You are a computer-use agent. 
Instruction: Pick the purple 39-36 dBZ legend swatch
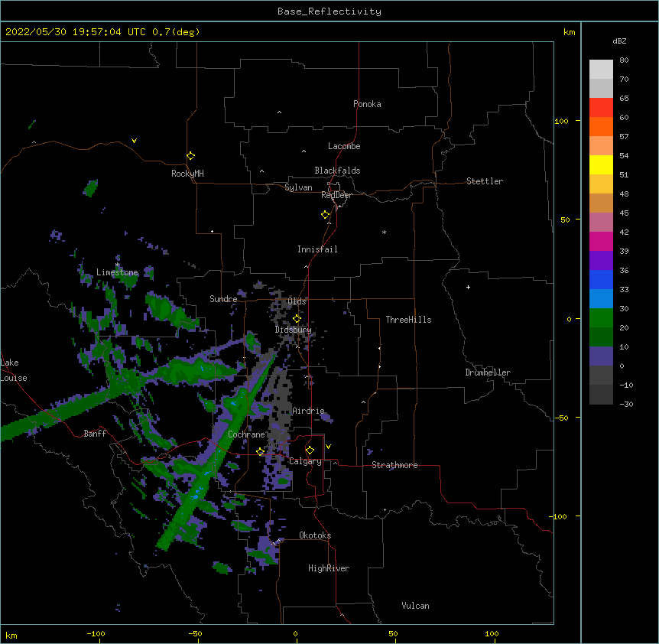pos(601,261)
